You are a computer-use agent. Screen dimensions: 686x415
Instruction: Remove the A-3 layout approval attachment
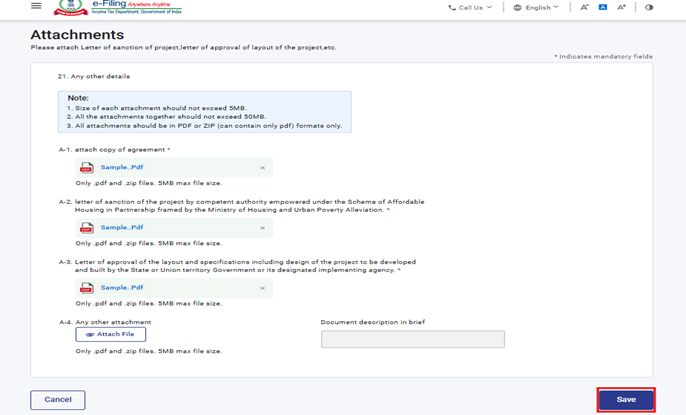tap(263, 288)
